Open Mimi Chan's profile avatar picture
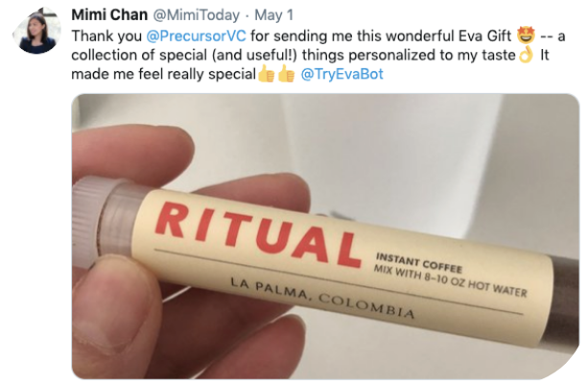This screenshot has width=588, height=385. point(36,31)
